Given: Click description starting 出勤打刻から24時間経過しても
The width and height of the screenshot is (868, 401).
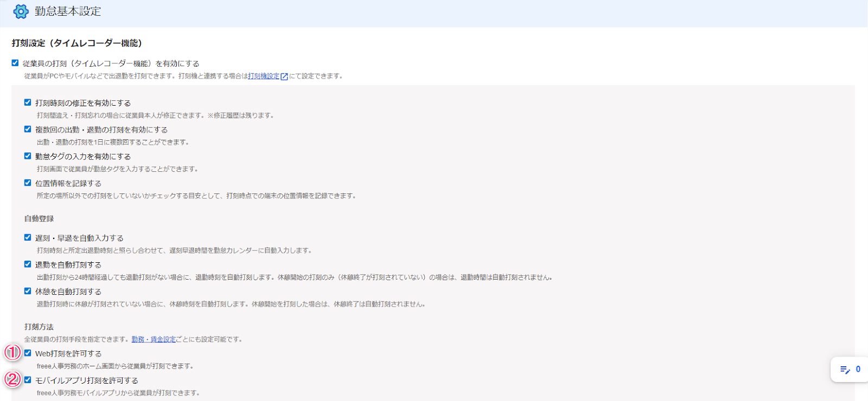Looking at the screenshot, I should tap(295, 277).
